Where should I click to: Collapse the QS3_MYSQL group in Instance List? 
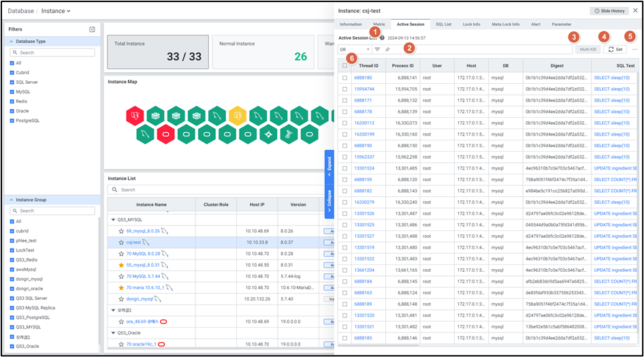[x=113, y=220]
